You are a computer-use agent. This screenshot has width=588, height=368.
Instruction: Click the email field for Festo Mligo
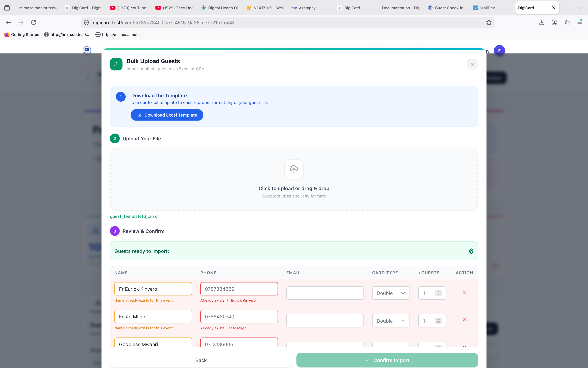[325, 321]
